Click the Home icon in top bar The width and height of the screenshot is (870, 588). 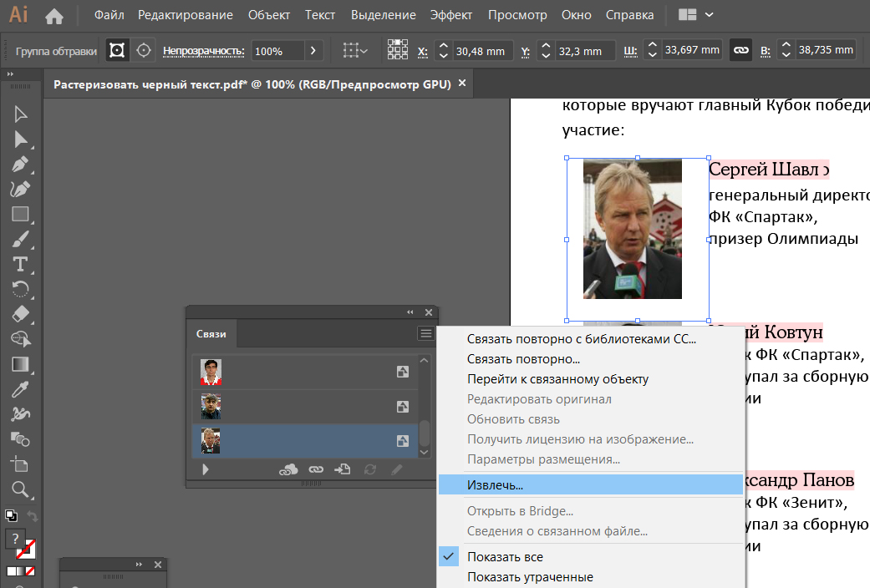(x=54, y=15)
